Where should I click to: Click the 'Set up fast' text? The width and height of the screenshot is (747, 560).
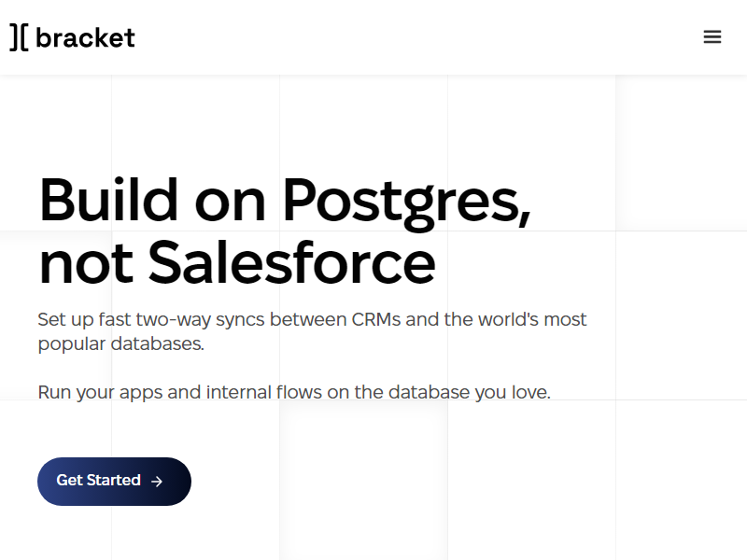[84, 320]
